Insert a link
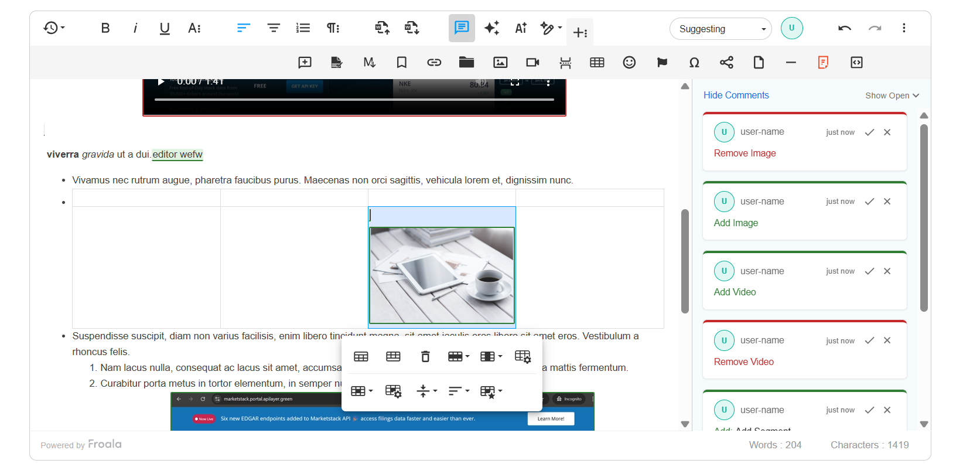Image resolution: width=980 pixels, height=467 pixels. pos(434,63)
